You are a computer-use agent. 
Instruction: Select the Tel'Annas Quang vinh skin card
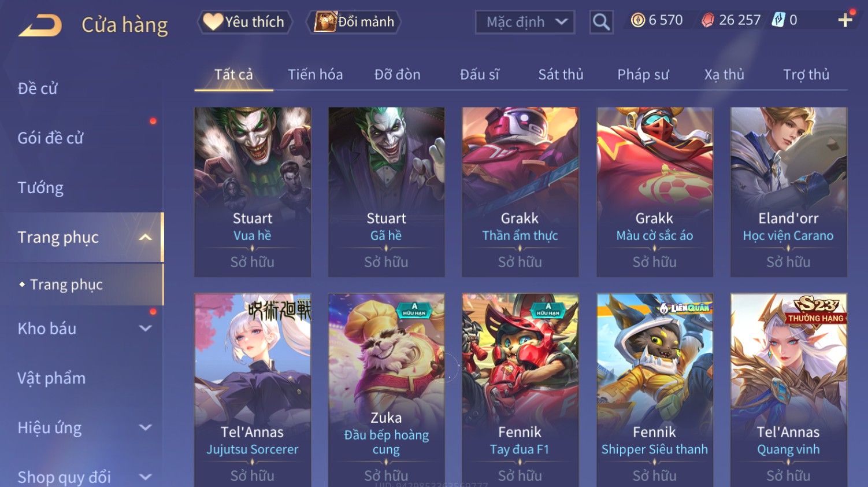(x=788, y=390)
